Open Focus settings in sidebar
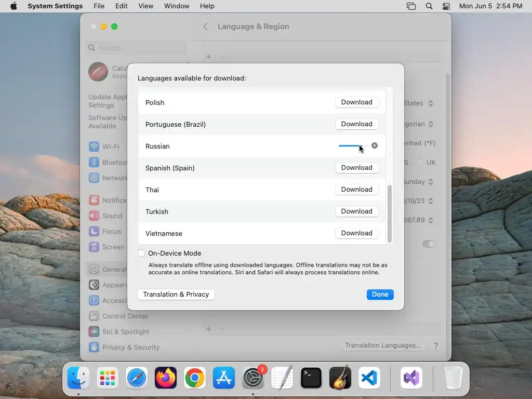532x399 pixels. pos(105,231)
